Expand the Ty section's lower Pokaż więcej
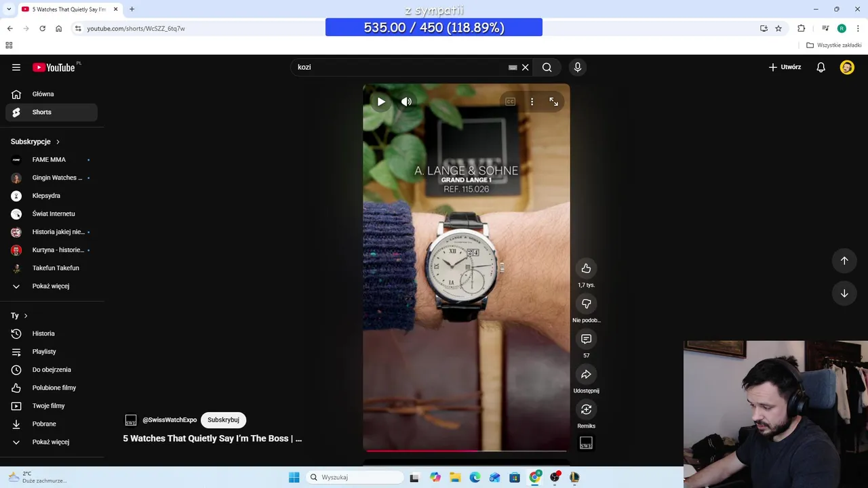The width and height of the screenshot is (868, 488). pos(52,442)
